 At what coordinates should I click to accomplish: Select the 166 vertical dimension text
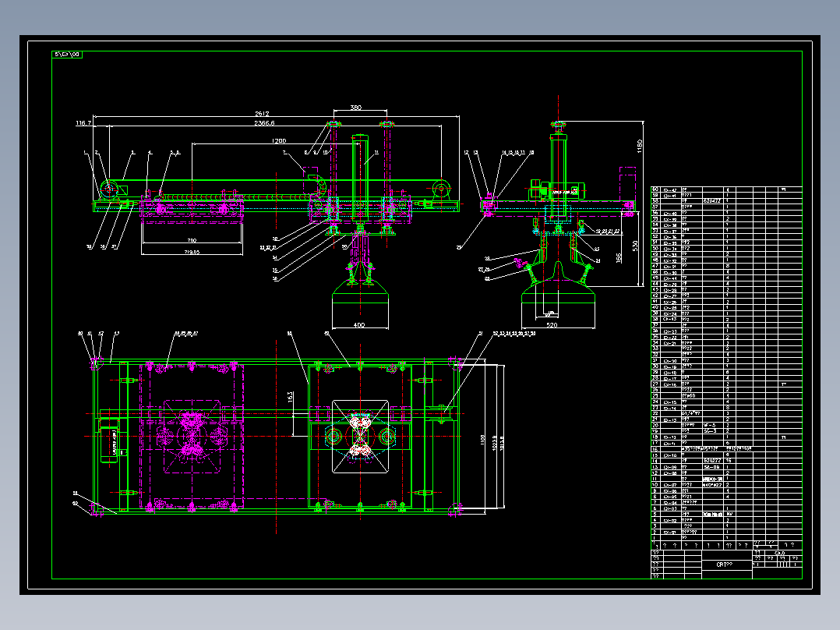(619, 258)
